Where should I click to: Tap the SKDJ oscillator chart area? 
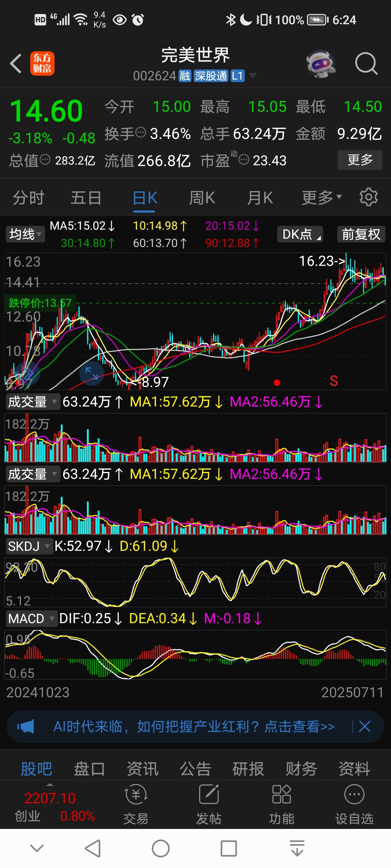pos(195,582)
